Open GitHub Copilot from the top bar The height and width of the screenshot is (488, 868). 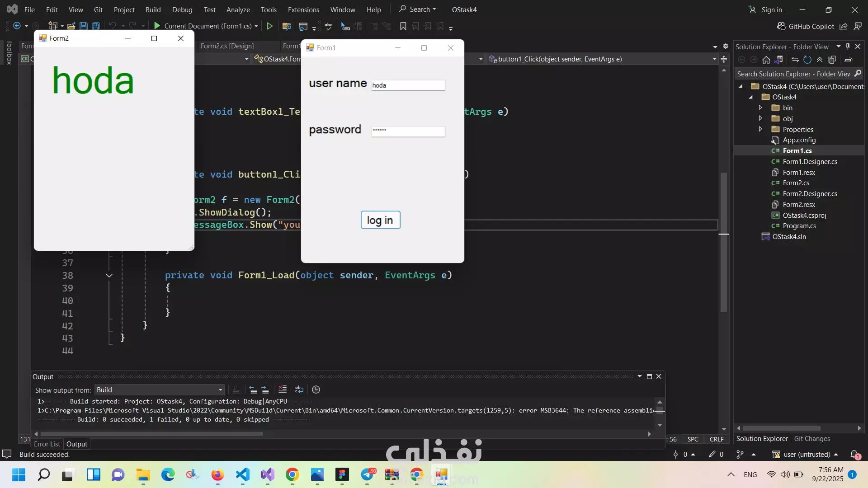[806, 26]
